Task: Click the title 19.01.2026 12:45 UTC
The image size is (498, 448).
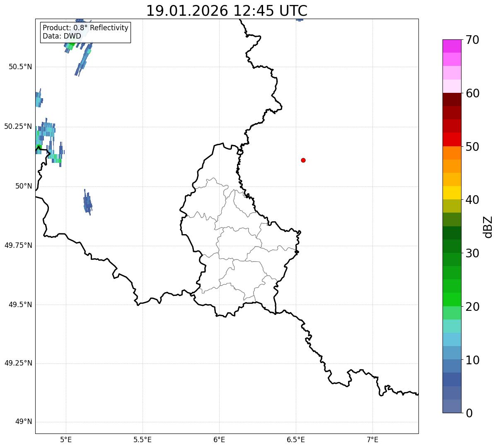Action: tap(227, 11)
